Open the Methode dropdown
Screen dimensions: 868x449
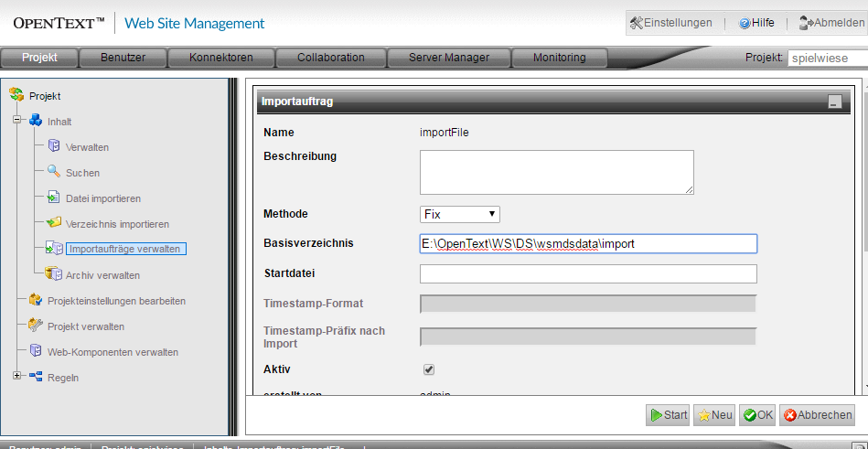click(x=460, y=214)
